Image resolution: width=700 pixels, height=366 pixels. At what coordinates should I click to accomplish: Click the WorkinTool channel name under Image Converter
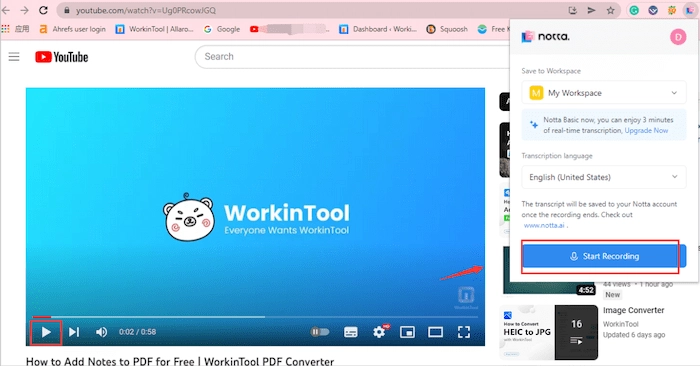coord(621,324)
